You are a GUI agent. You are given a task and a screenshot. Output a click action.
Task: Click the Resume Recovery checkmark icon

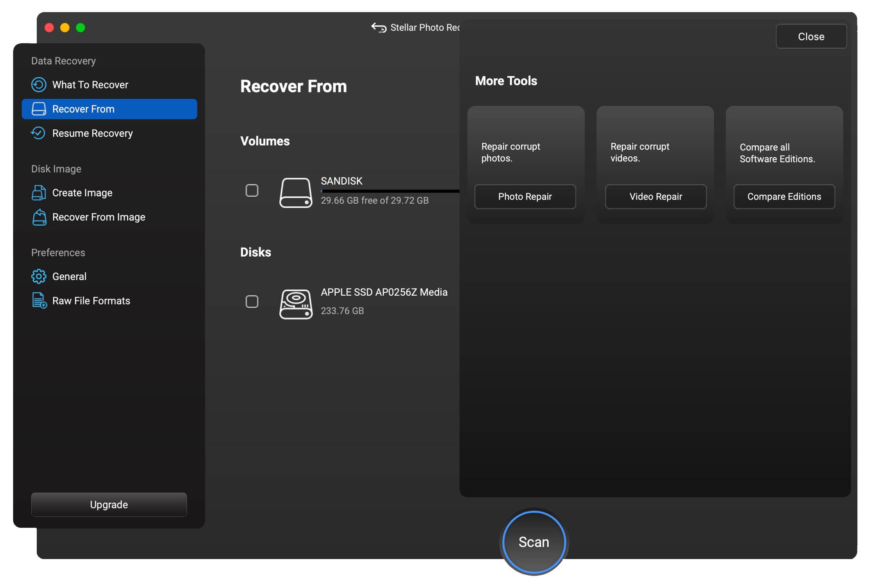(38, 133)
